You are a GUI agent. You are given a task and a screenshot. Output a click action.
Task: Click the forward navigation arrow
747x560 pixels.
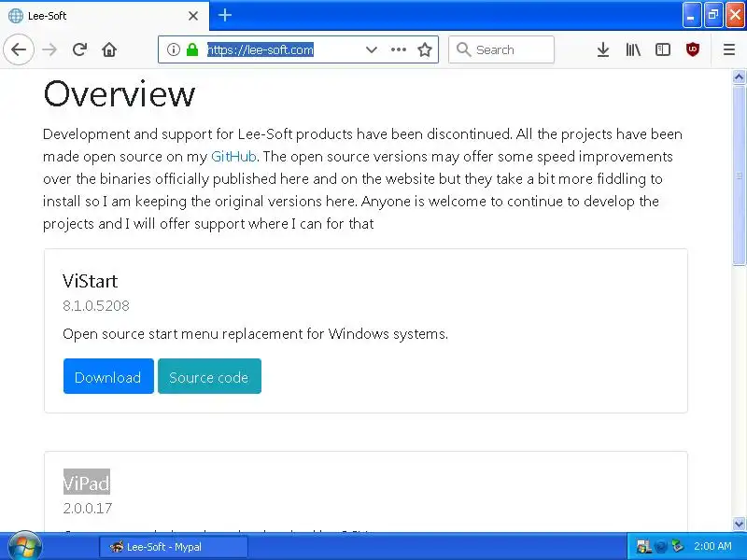tap(49, 49)
